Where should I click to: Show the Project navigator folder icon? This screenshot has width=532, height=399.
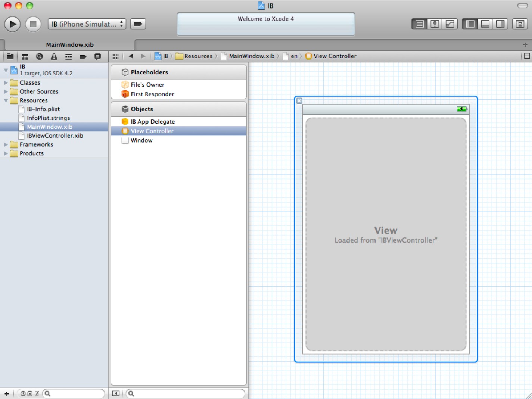10,56
